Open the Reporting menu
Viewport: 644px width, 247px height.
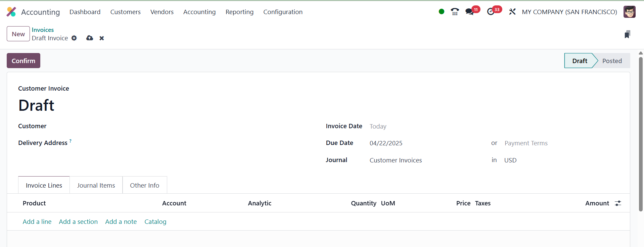point(239,12)
